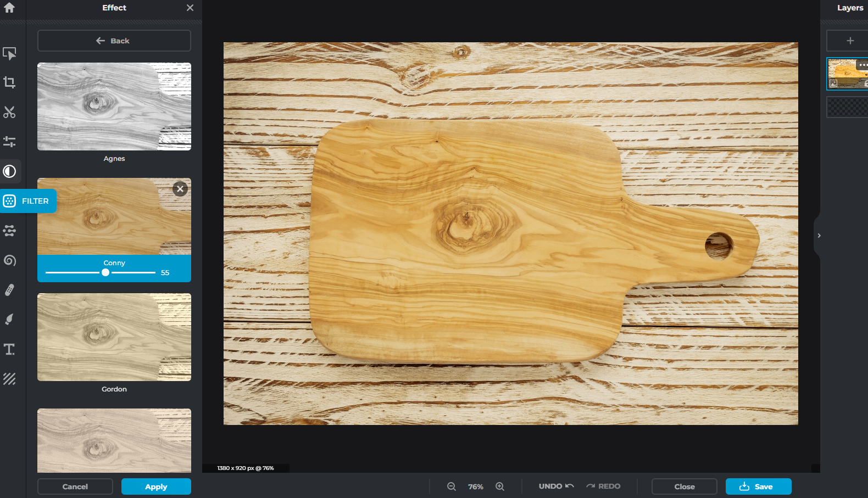Open the Adjust sliders tool

9,142
